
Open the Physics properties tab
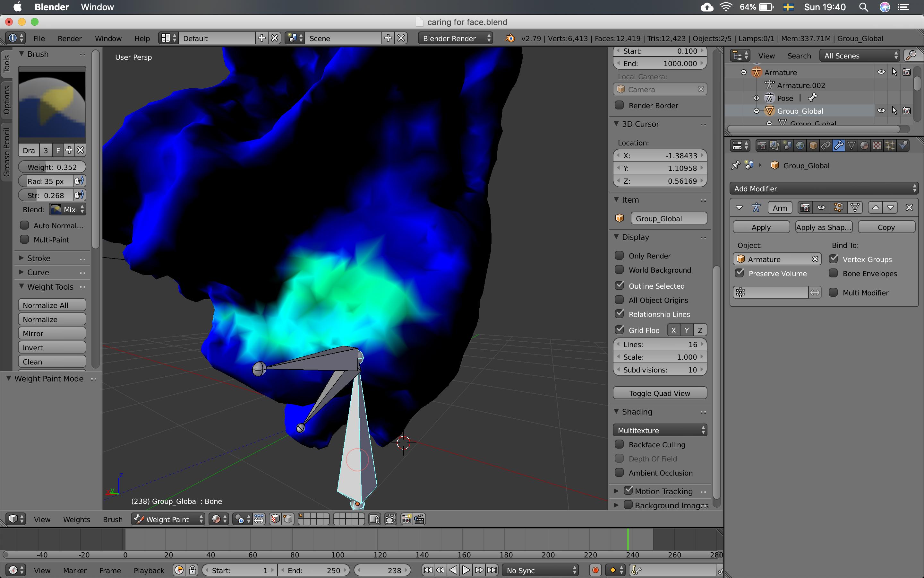(x=903, y=146)
